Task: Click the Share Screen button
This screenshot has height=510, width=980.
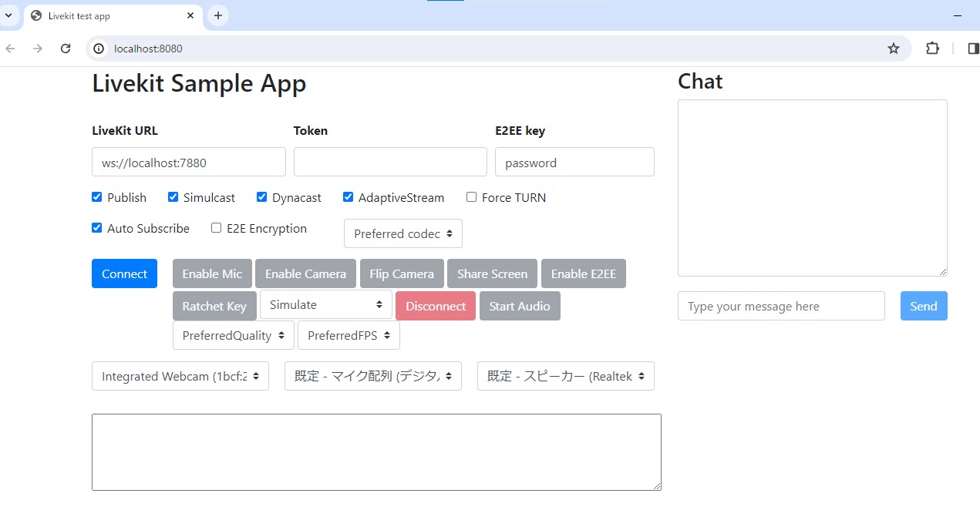Action: click(492, 273)
